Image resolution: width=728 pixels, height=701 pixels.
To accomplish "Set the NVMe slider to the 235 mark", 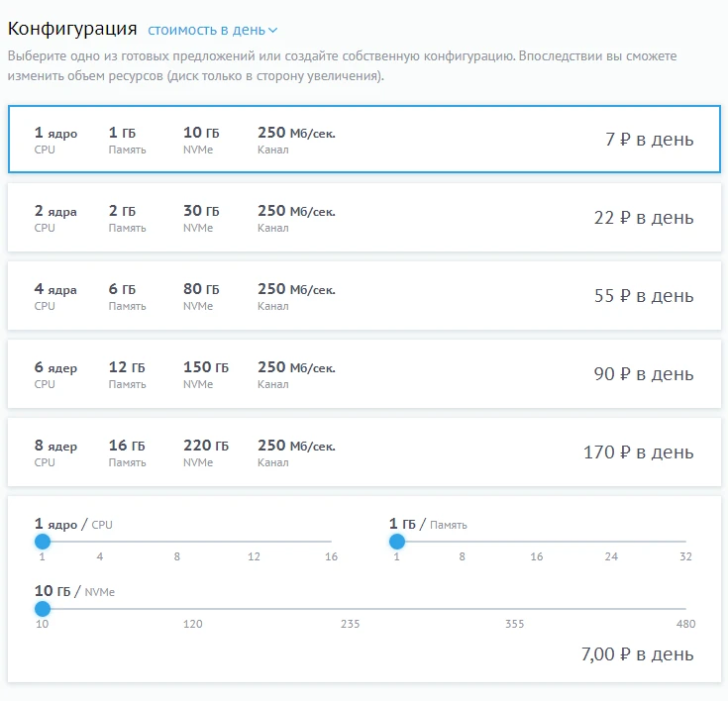I will pos(350,609).
